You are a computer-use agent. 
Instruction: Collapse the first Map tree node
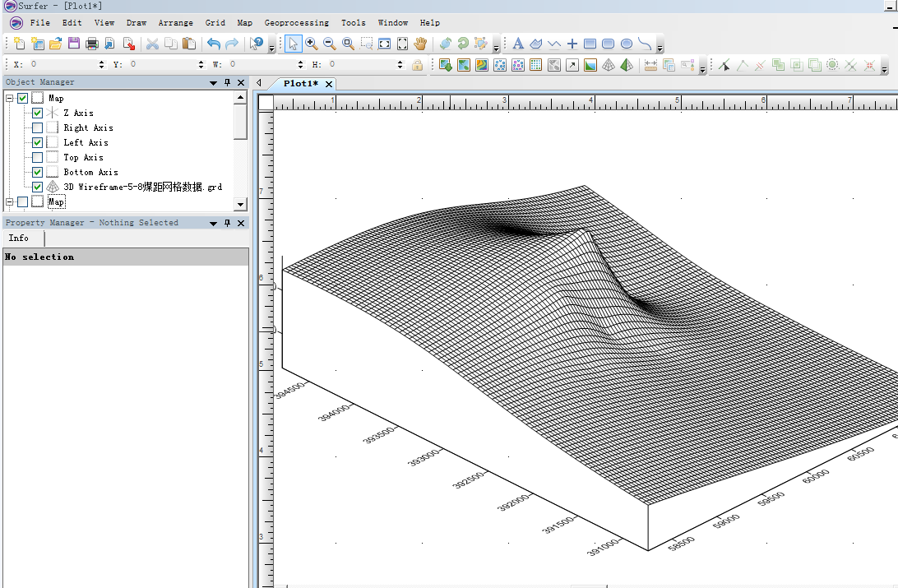10,99
